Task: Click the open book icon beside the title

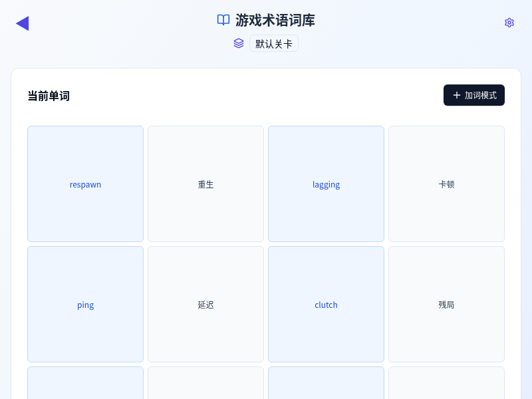Action: coord(223,21)
